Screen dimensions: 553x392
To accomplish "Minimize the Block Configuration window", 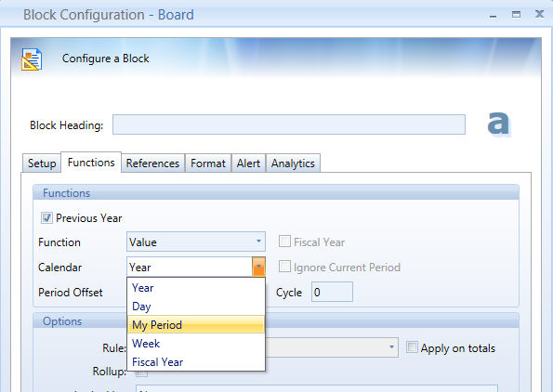I will point(493,16).
